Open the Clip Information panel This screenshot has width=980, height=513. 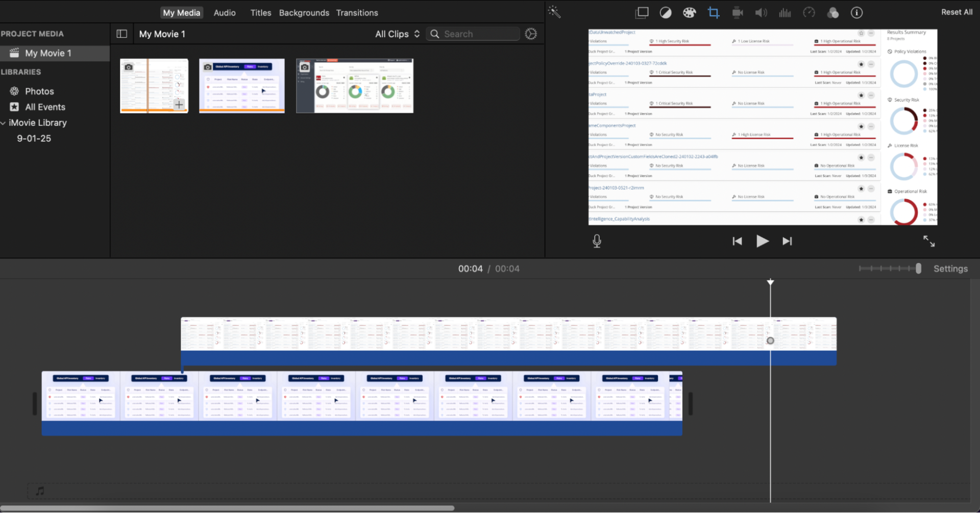(x=857, y=12)
